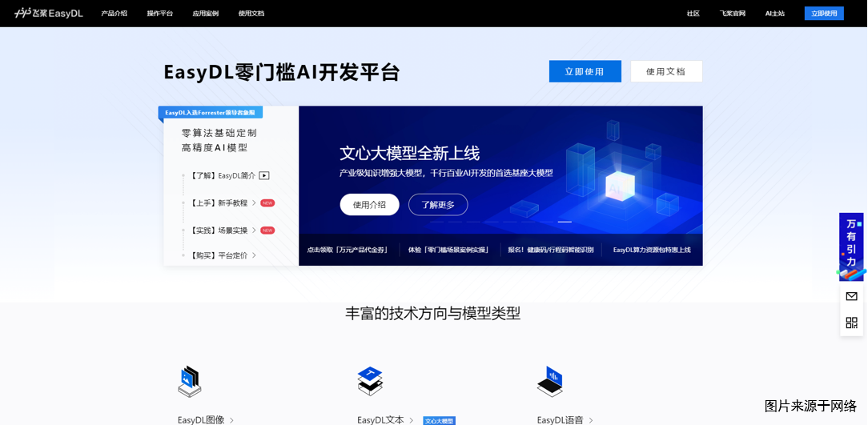Expand 【购买】平台定价 chevron entry
868x425 pixels.
pos(254,255)
